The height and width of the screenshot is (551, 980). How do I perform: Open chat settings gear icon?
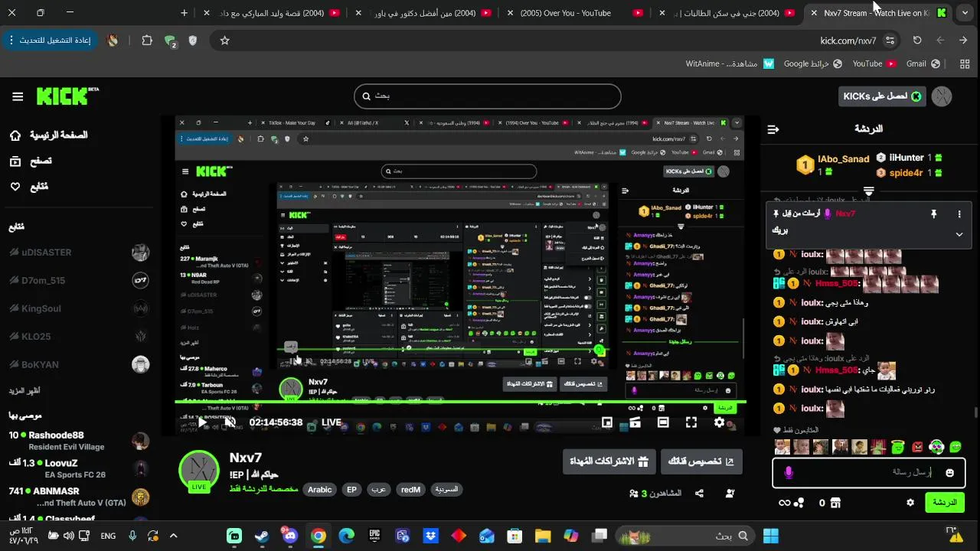pyautogui.click(x=910, y=503)
